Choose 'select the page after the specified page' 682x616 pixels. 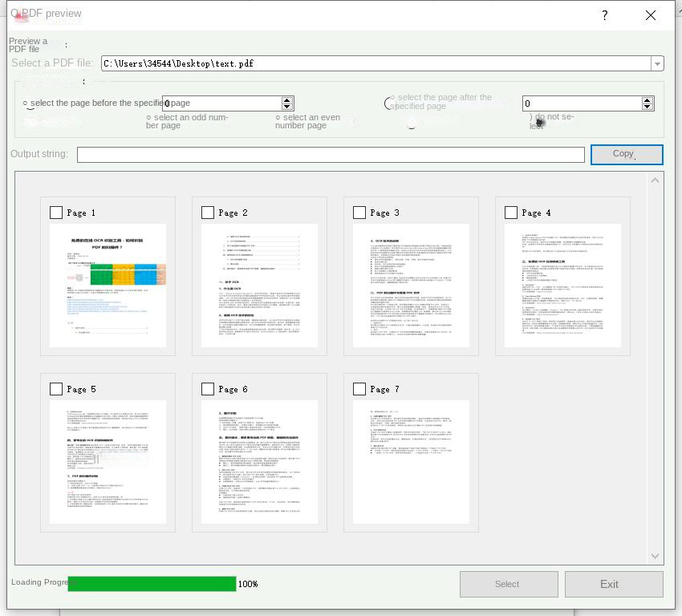tap(391, 103)
